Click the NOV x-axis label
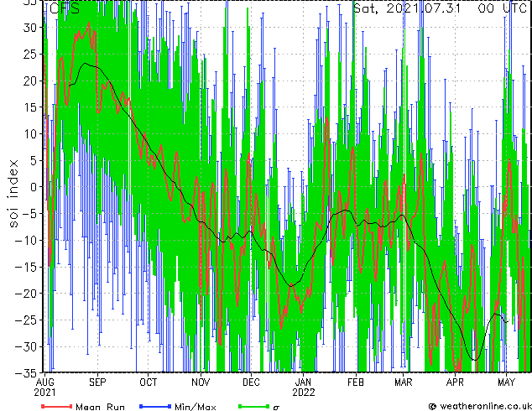This screenshot has width=532, height=411. pyautogui.click(x=201, y=382)
